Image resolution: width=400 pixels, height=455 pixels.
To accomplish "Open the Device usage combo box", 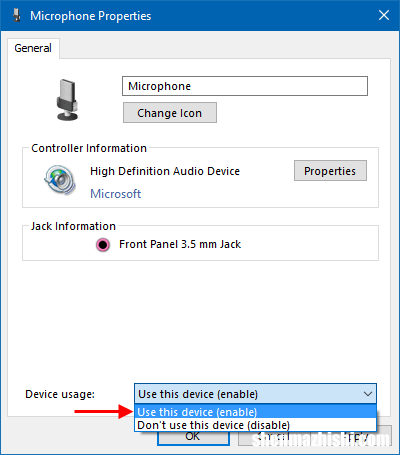I will [256, 394].
